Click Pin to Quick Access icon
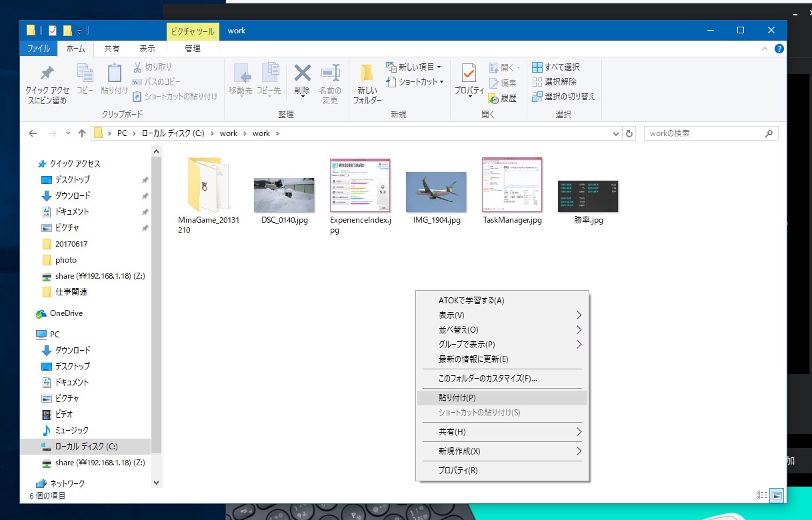 pos(47,85)
